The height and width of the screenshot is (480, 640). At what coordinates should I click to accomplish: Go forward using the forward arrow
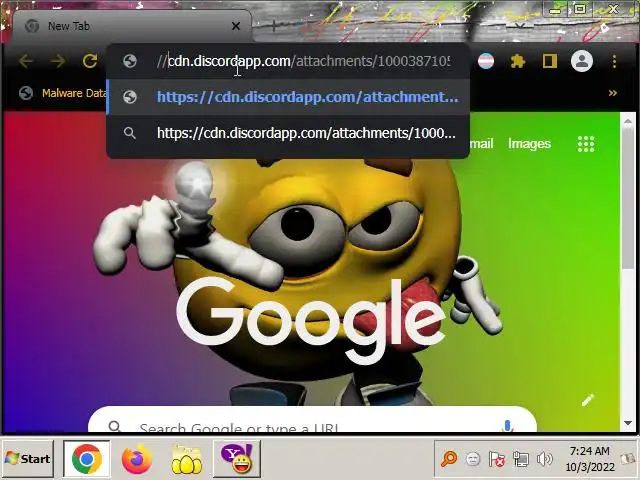pos(58,61)
